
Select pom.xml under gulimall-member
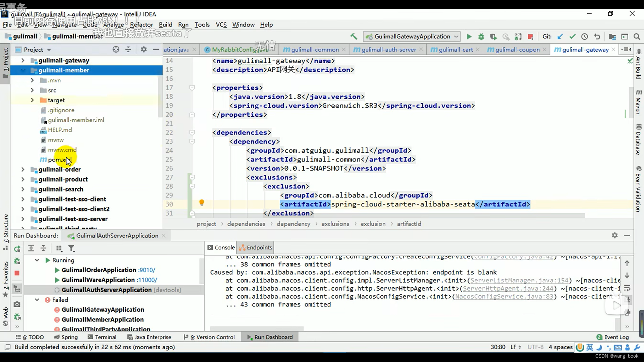(56, 160)
